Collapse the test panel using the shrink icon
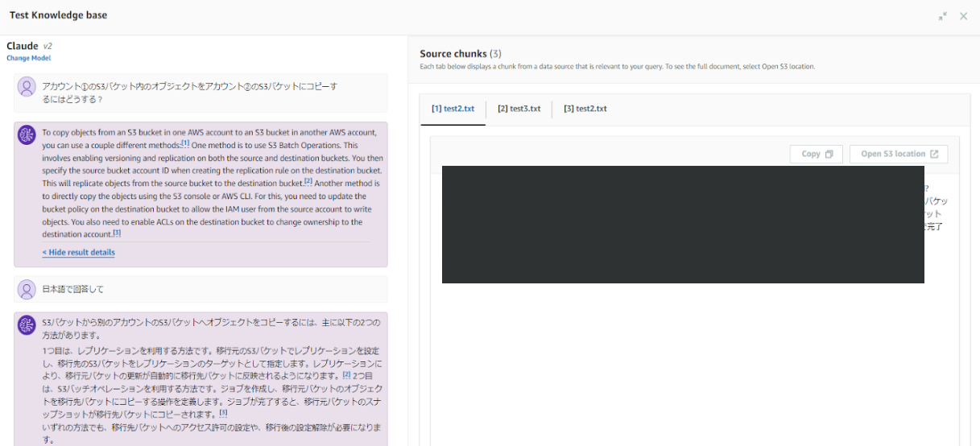 pos(943,16)
